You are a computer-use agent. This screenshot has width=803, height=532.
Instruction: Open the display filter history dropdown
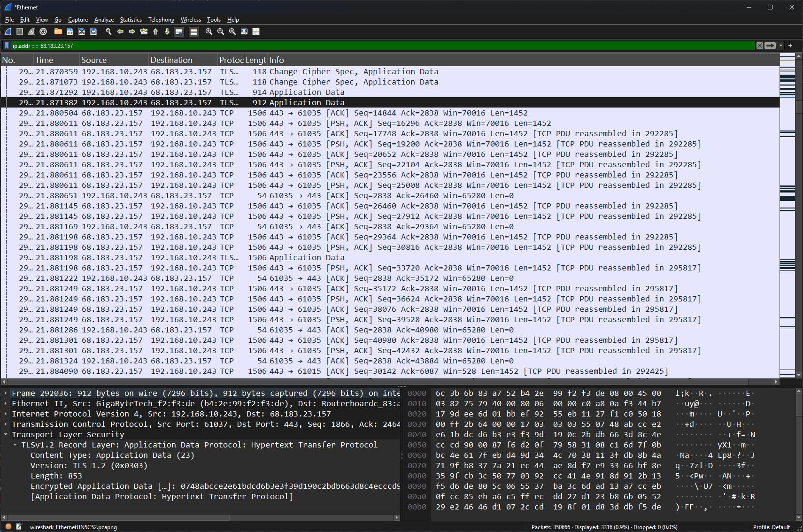(781, 46)
